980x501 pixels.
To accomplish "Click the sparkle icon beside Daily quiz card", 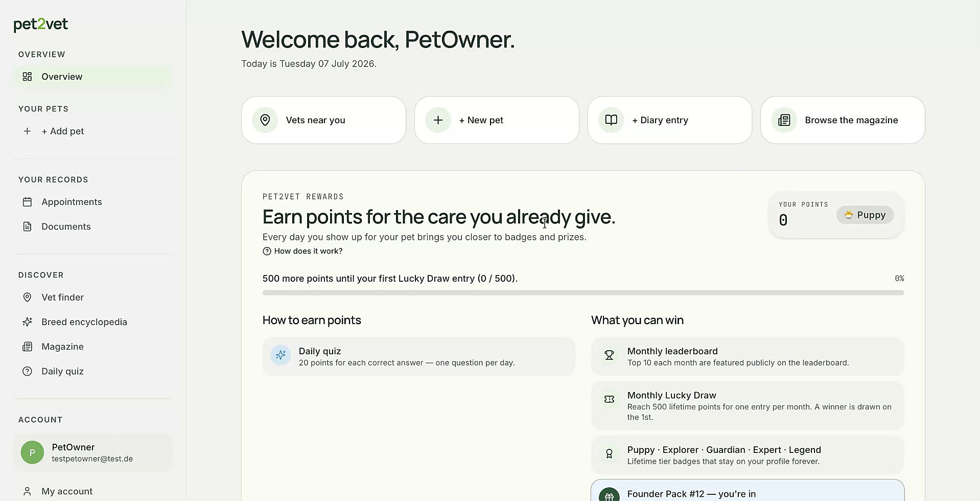I will pyautogui.click(x=281, y=355).
